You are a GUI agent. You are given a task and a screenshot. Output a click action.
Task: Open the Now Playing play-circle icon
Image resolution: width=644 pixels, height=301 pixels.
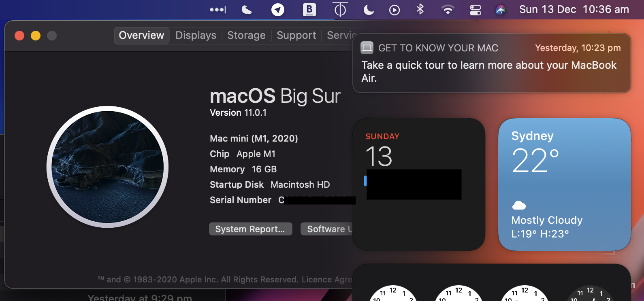pyautogui.click(x=395, y=10)
